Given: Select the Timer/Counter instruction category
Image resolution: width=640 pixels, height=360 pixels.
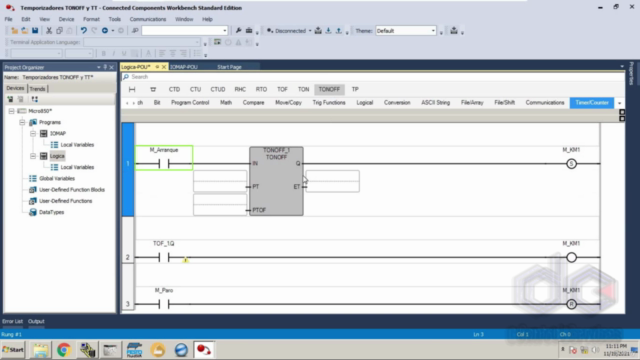Looking at the screenshot, I should 592,103.
